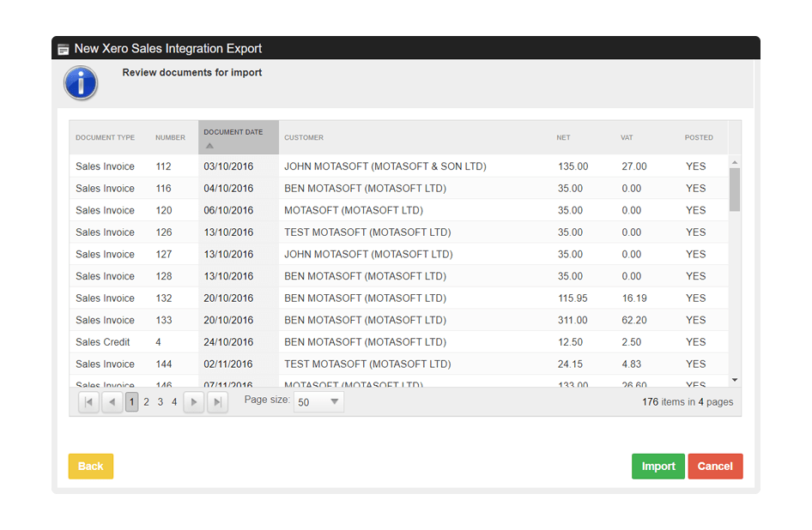The image size is (812, 530).
Task: Go to page 3 of the list
Action: 161,402
